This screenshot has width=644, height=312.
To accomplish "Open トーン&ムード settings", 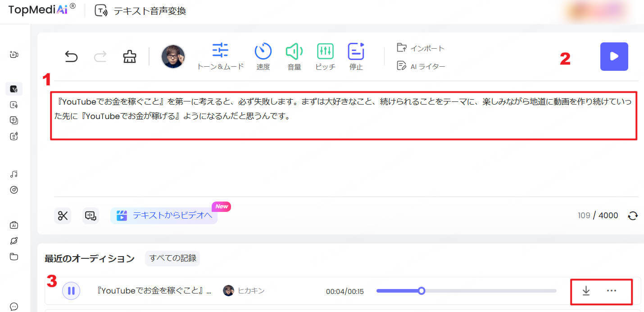I will [x=220, y=57].
